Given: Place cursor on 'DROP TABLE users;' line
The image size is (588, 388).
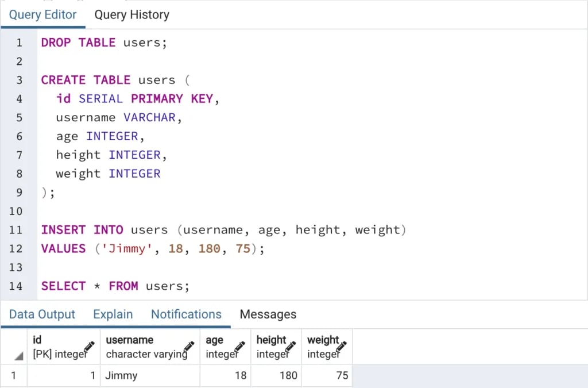Looking at the screenshot, I should [104, 43].
